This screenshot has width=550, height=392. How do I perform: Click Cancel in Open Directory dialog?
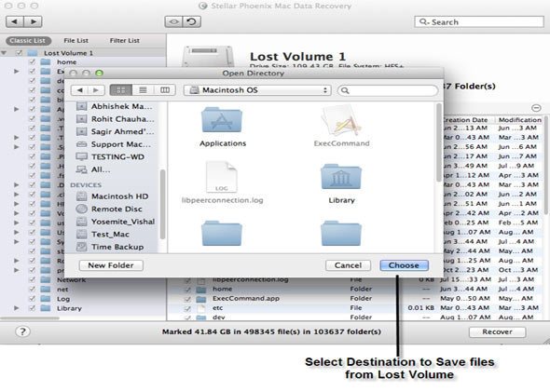(x=348, y=265)
